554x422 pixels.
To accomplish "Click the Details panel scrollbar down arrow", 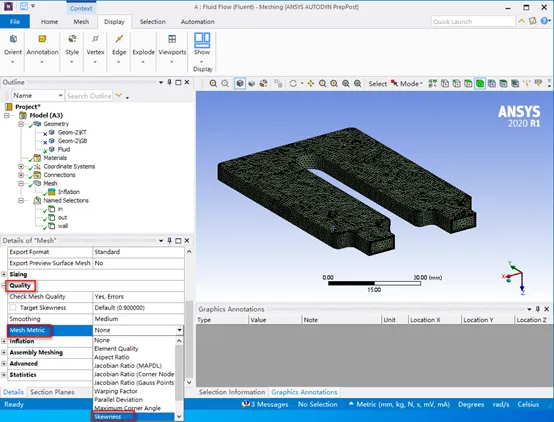I will (x=189, y=382).
